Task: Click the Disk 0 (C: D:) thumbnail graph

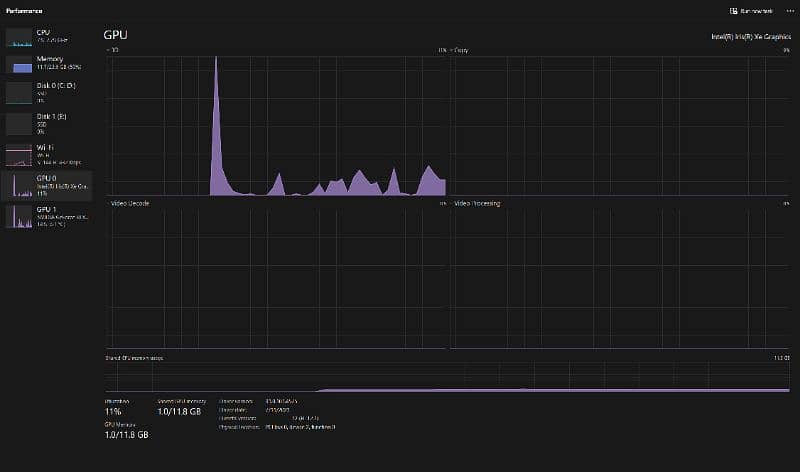Action: 20,93
